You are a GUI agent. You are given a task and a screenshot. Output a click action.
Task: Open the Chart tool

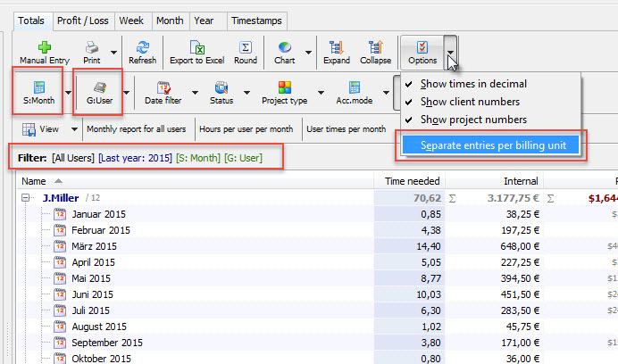pos(284,47)
